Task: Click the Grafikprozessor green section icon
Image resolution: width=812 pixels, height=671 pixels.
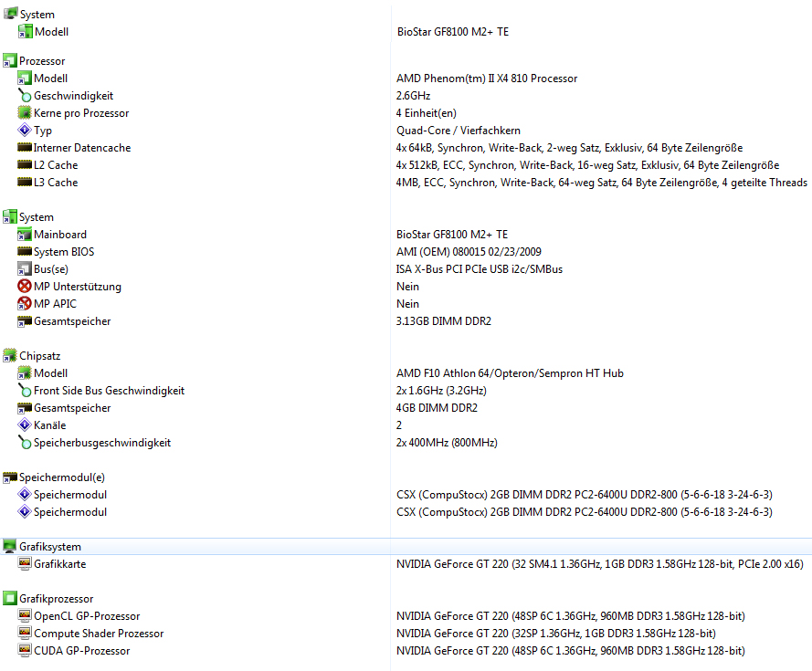Action: tap(10, 599)
